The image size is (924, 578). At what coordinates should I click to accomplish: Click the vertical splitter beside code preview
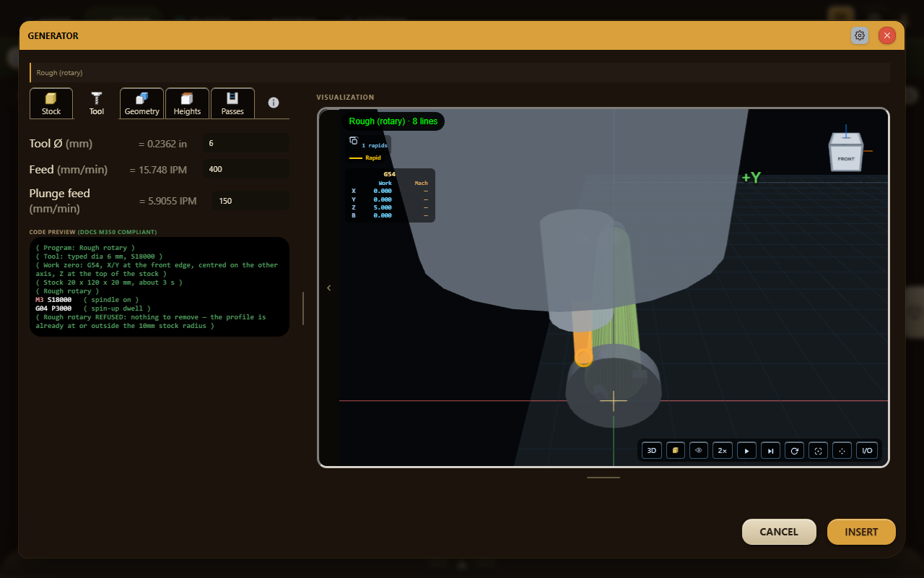click(x=303, y=309)
